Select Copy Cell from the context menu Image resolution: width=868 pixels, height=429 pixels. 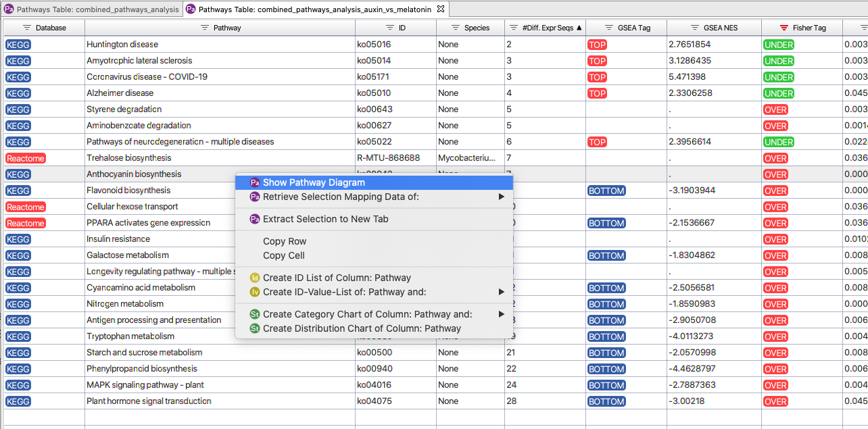coord(283,255)
